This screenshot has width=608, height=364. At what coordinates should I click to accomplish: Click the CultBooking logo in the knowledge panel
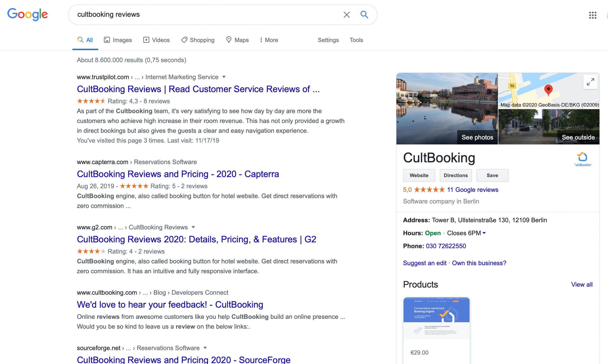click(x=583, y=159)
